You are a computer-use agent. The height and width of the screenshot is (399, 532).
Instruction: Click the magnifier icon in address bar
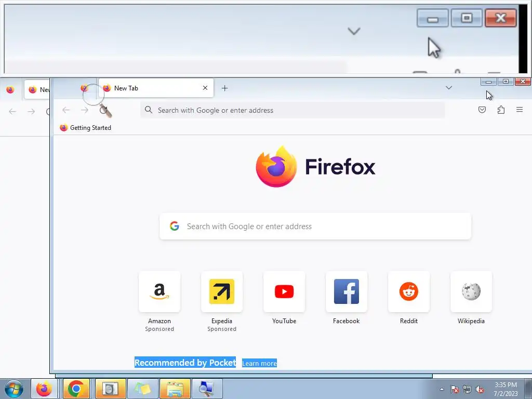[x=148, y=110]
